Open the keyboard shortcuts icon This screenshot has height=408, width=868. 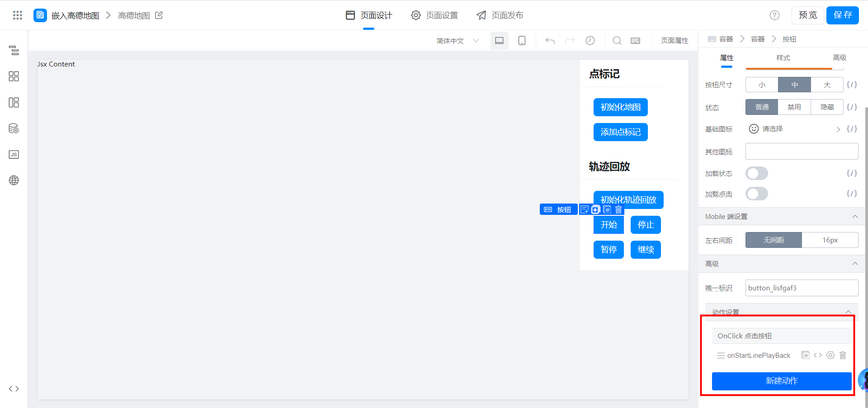[636, 41]
